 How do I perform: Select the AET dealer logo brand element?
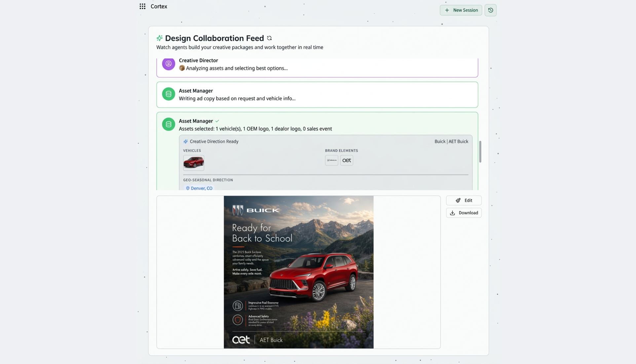[x=347, y=160]
